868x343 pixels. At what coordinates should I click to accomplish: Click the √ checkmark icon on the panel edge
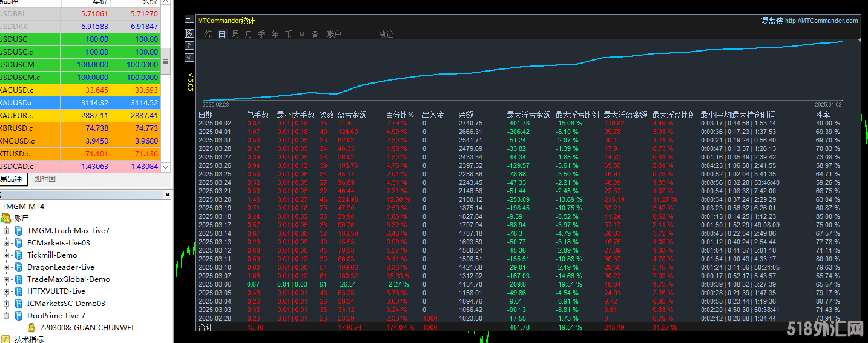pos(189,58)
